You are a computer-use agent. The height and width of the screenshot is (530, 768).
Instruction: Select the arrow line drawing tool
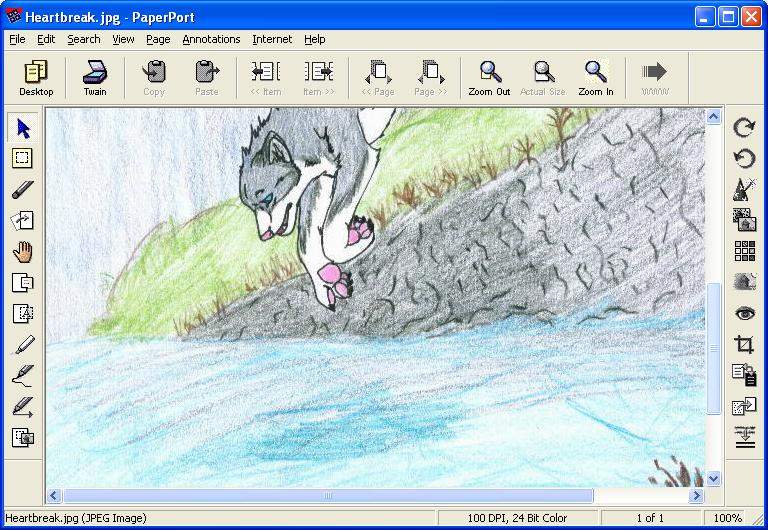coord(23,407)
